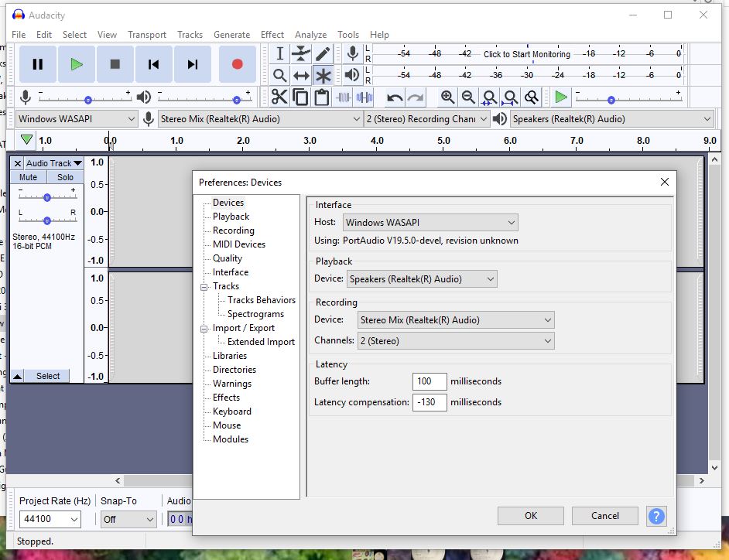Open the Audio Track name dropdown menu

tap(54, 163)
